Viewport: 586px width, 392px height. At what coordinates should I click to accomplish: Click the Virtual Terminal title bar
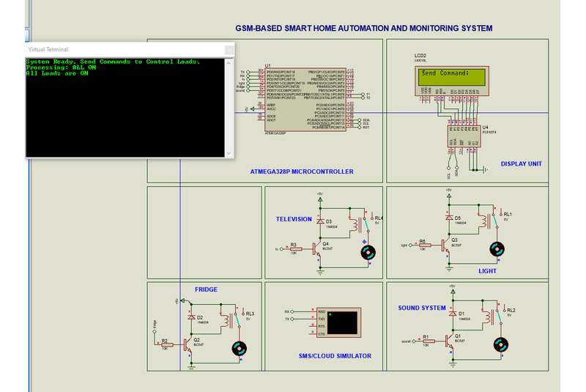[130, 49]
